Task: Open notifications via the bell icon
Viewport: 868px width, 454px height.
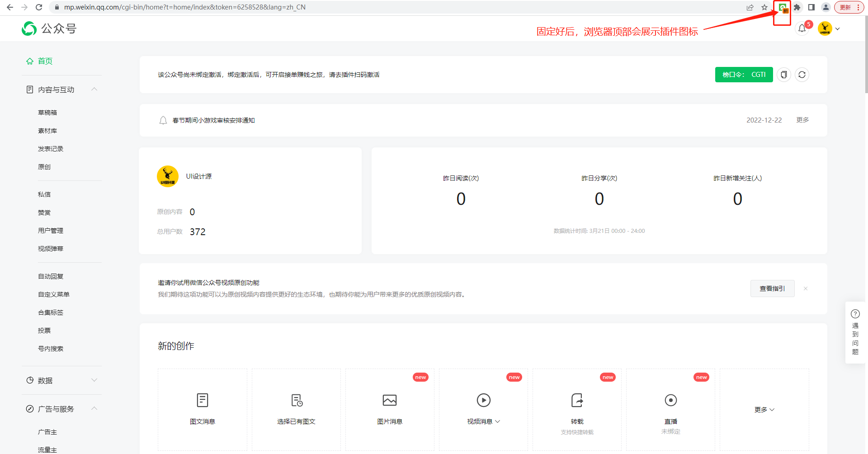Action: click(x=802, y=28)
